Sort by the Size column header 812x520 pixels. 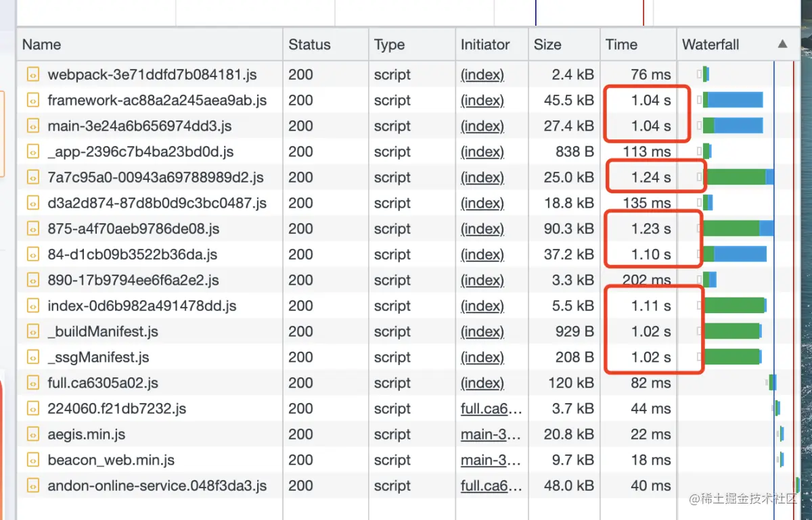coord(564,45)
